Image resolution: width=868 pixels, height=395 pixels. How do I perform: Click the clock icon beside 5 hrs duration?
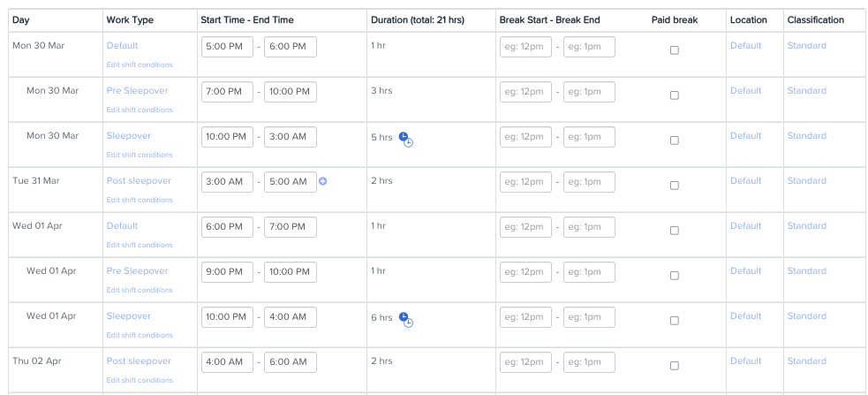pos(406,139)
